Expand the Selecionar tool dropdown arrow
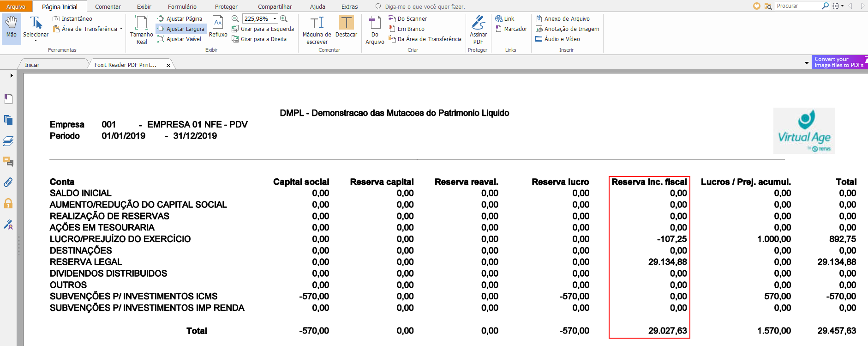The height and width of the screenshot is (346, 868). tap(36, 41)
